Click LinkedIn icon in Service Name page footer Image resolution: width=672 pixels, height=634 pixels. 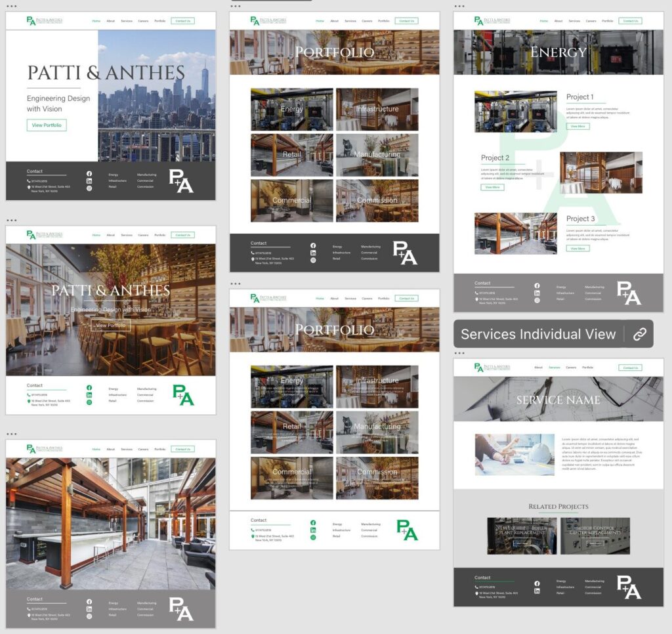pos(537,591)
